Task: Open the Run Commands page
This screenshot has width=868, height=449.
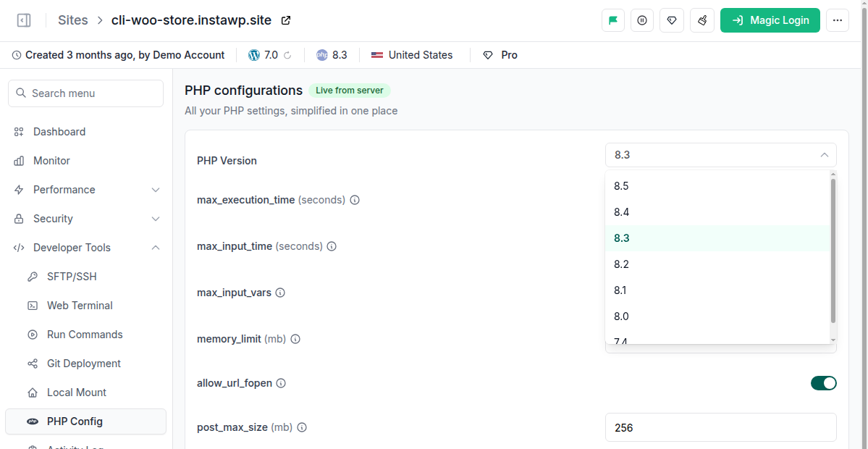Action: (86, 335)
